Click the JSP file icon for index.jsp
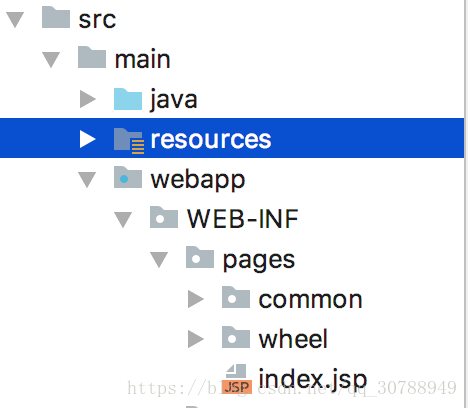The height and width of the screenshot is (408, 468). pyautogui.click(x=237, y=379)
